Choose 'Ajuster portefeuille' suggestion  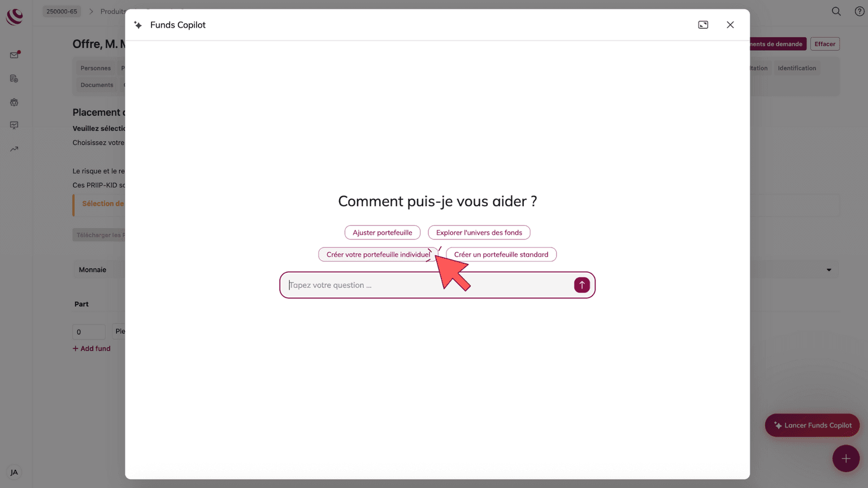pos(382,233)
